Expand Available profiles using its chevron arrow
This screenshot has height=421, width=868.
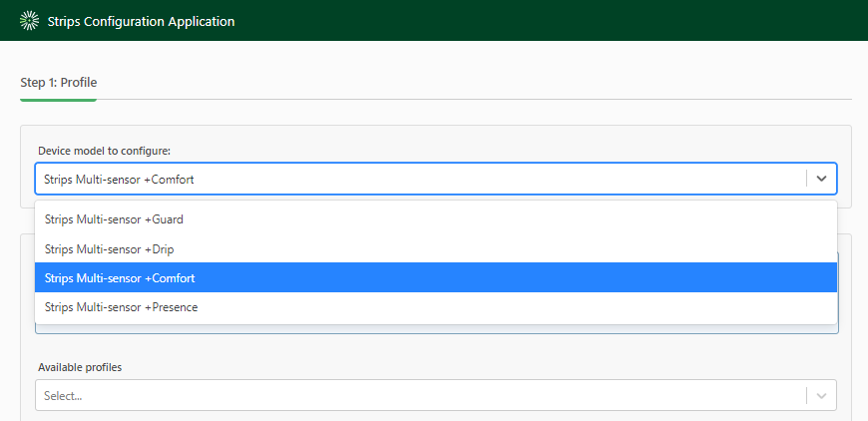pyautogui.click(x=821, y=395)
